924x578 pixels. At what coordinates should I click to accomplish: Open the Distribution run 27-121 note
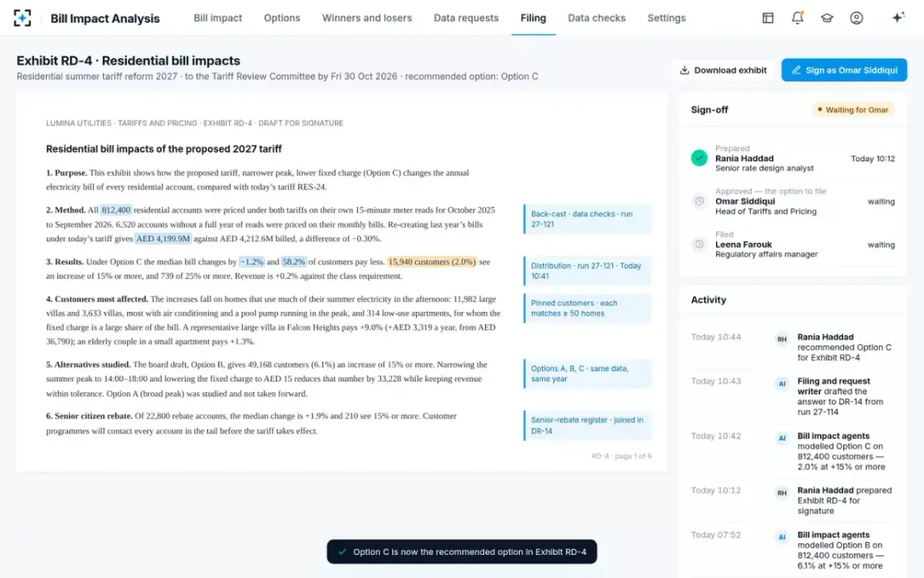coord(588,271)
